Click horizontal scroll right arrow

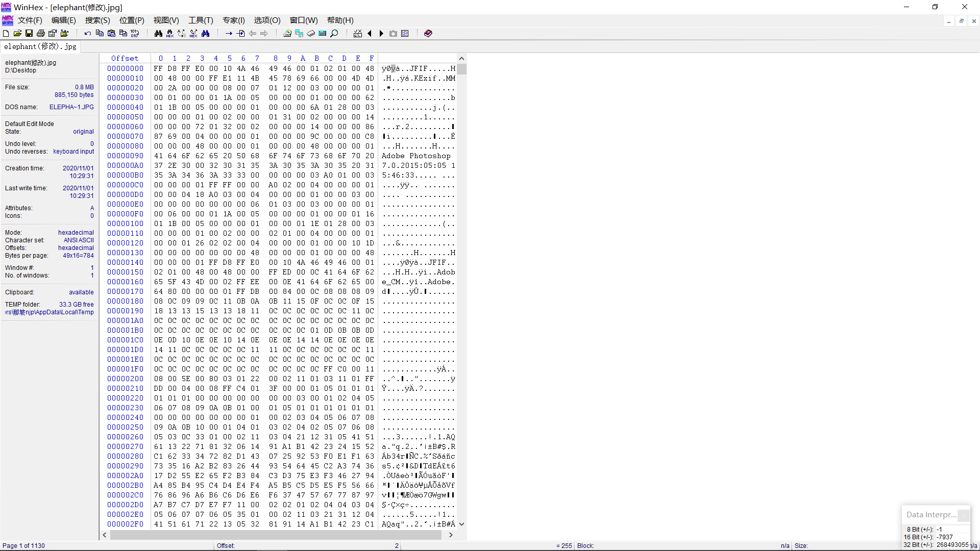tap(451, 535)
